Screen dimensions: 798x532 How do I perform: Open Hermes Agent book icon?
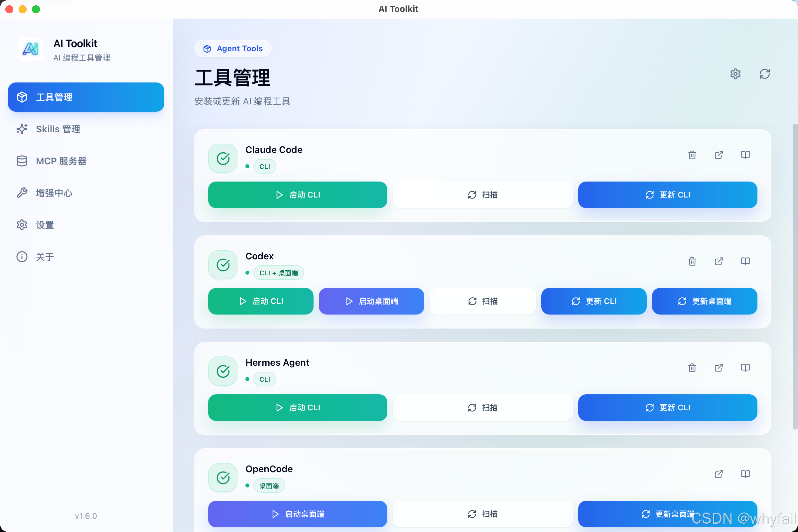tap(745, 368)
